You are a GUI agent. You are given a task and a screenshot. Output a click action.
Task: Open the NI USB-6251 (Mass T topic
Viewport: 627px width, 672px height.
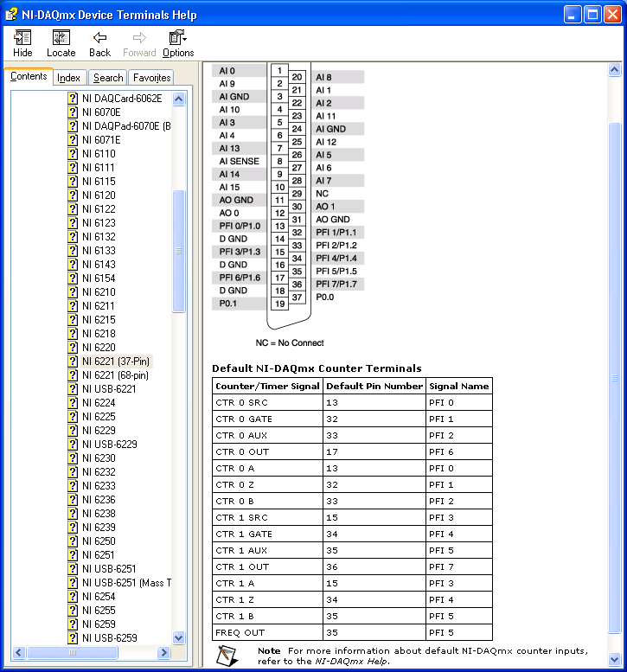(x=126, y=583)
